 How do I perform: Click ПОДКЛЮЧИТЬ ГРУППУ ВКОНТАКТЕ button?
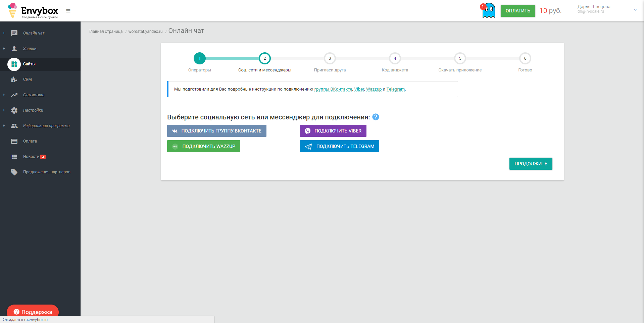pyautogui.click(x=217, y=131)
